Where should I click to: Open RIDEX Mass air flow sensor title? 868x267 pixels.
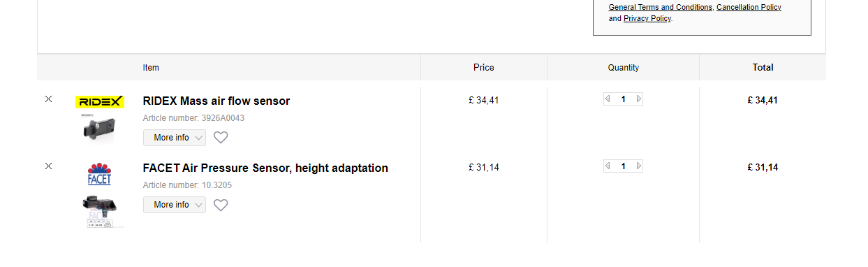216,101
